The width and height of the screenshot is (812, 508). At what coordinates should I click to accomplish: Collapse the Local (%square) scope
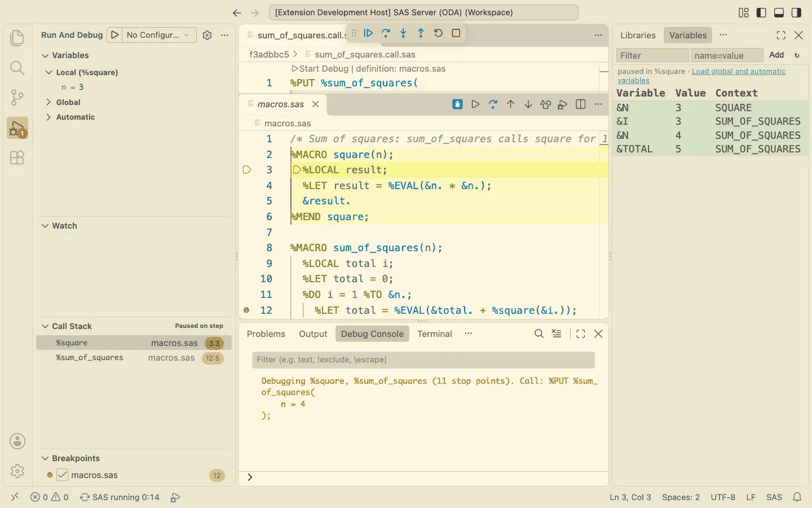pyautogui.click(x=49, y=72)
